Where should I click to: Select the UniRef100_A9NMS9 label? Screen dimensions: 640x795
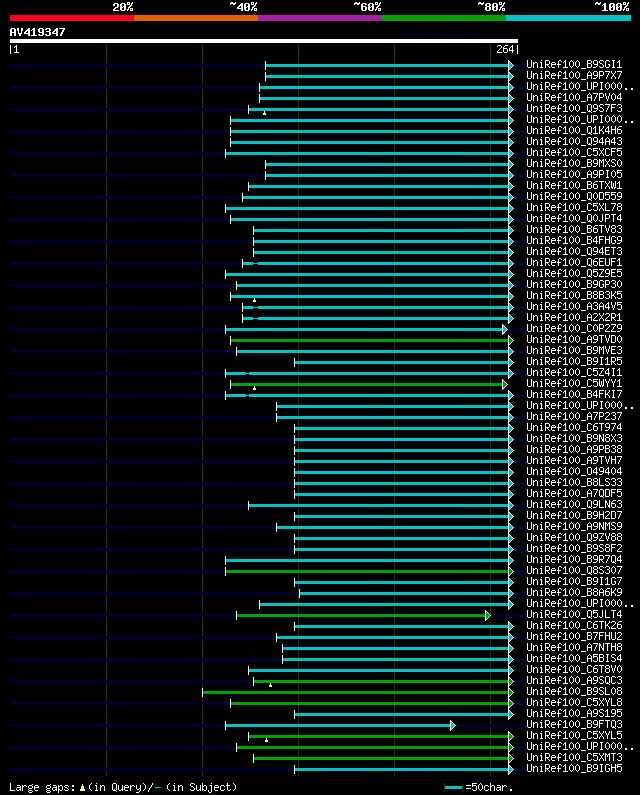[x=574, y=526]
